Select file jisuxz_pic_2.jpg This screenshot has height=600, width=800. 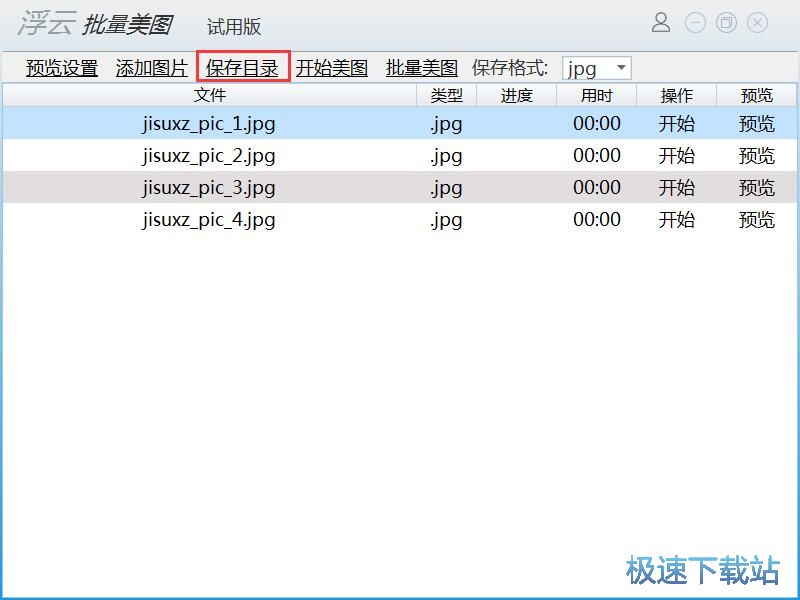click(x=209, y=156)
